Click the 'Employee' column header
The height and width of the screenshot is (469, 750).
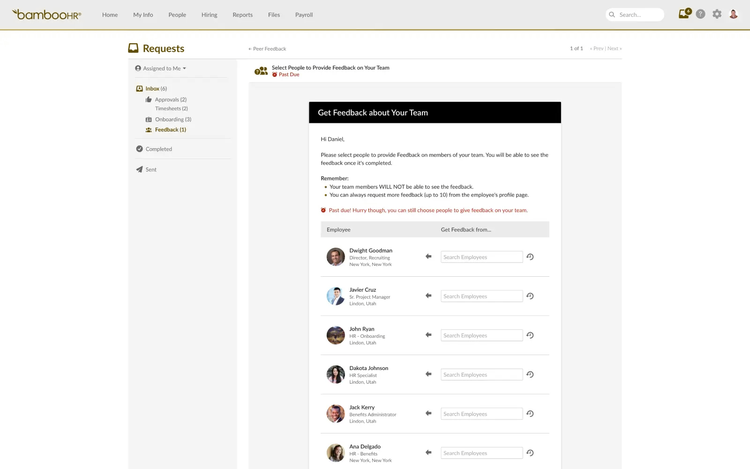[339, 229]
